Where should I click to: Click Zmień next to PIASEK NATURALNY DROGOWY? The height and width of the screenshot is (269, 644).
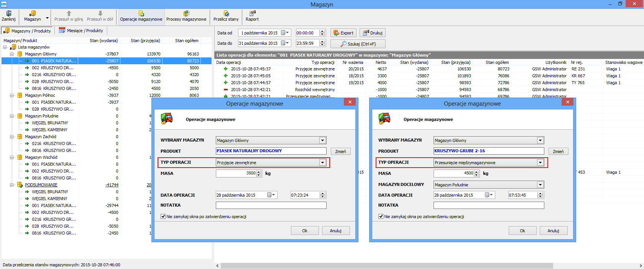(340, 152)
